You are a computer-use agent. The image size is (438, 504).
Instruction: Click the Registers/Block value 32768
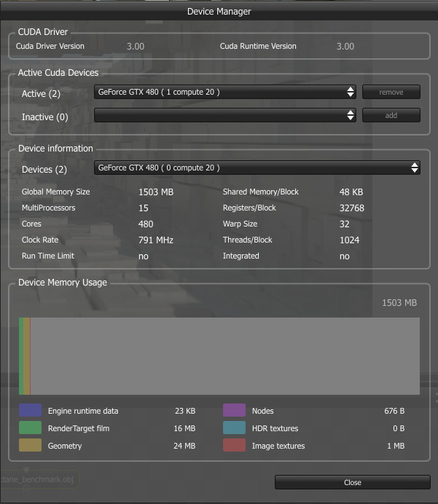[352, 208]
